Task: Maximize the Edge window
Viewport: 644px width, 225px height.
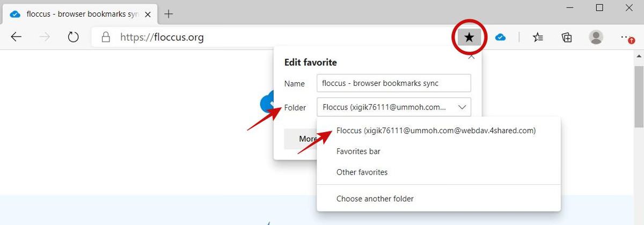Action: 599,8
